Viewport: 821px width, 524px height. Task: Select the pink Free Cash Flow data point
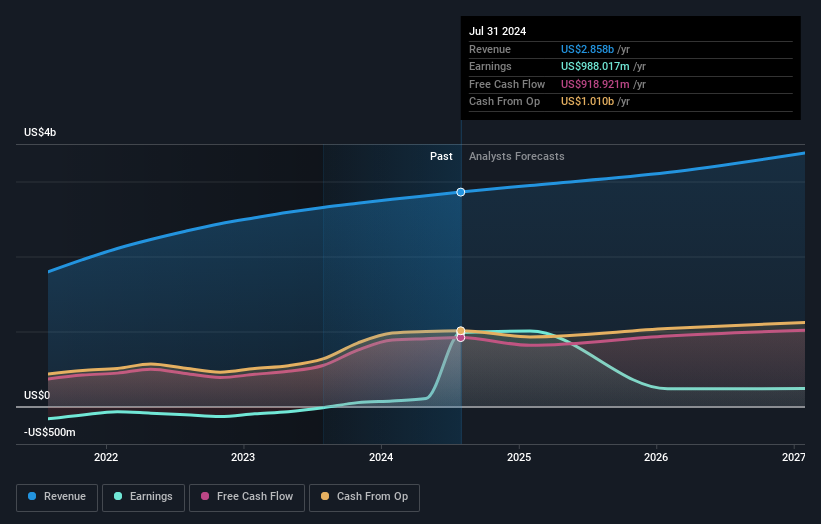click(x=461, y=338)
